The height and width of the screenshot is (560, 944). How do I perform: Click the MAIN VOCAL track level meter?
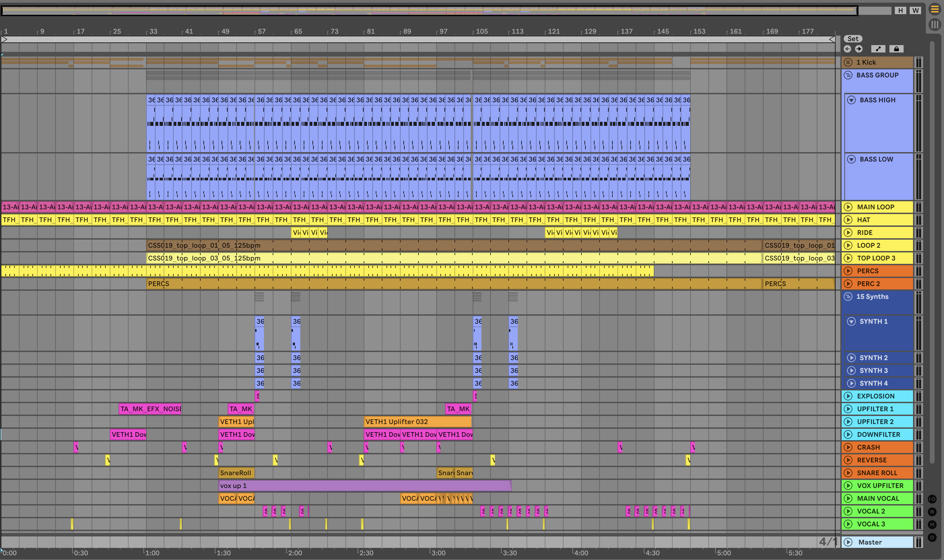tap(919, 498)
